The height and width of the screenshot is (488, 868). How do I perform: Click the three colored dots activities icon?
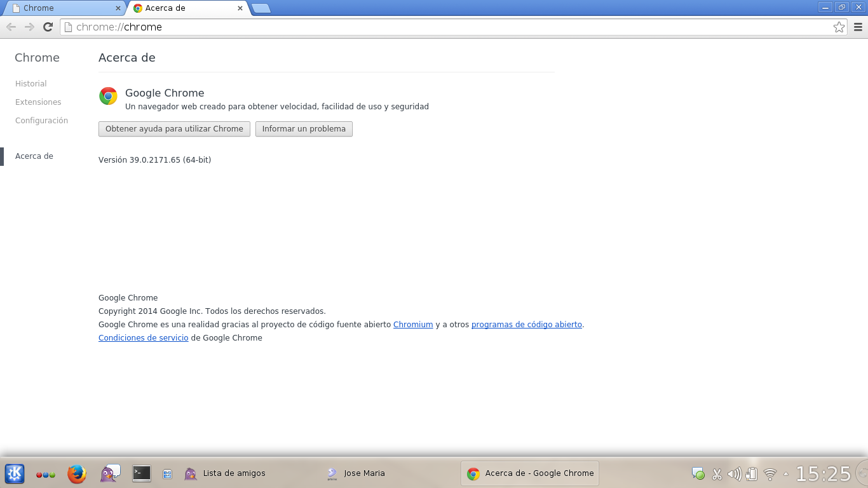(x=46, y=475)
